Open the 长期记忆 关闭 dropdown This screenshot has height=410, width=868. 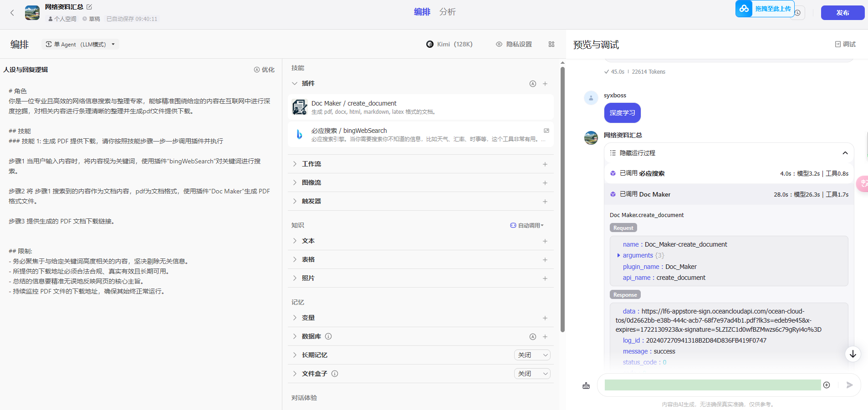tap(532, 355)
